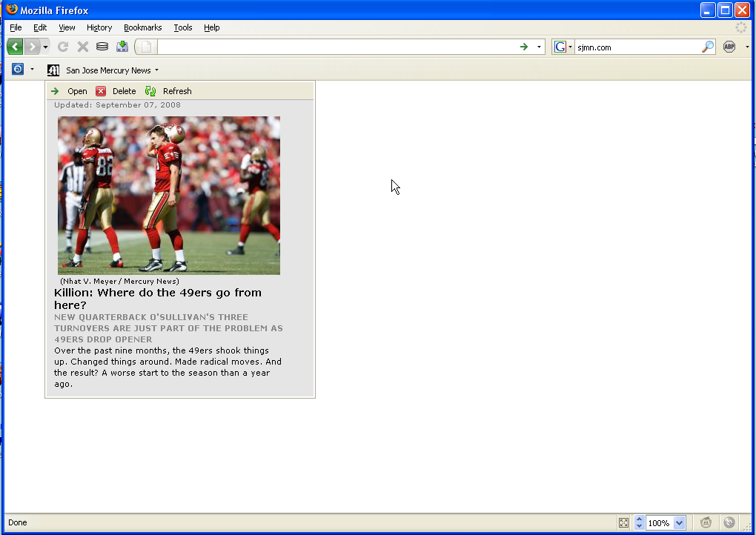Image resolution: width=756 pixels, height=535 pixels.
Task: Click the Open button in the panel
Action: tap(69, 91)
